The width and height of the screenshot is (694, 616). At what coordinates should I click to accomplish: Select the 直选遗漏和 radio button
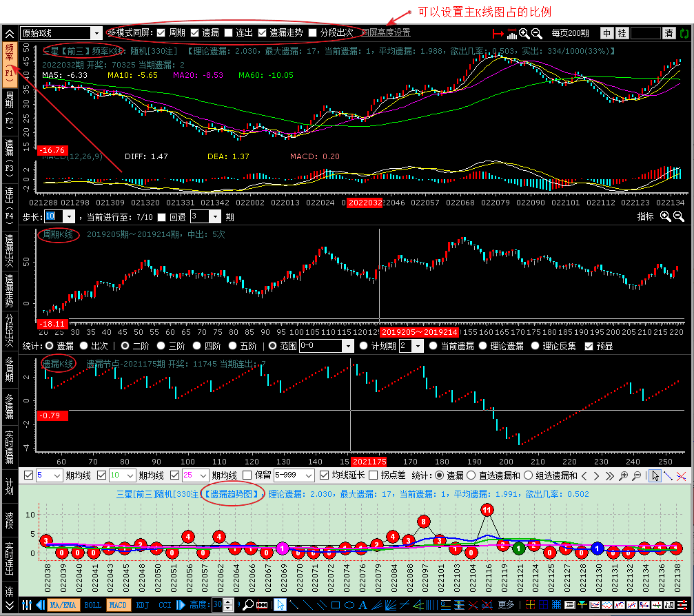tap(471, 475)
